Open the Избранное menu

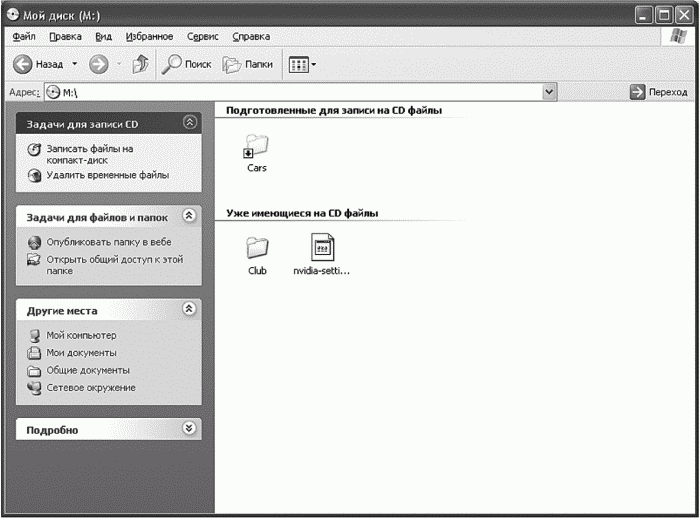tap(149, 37)
